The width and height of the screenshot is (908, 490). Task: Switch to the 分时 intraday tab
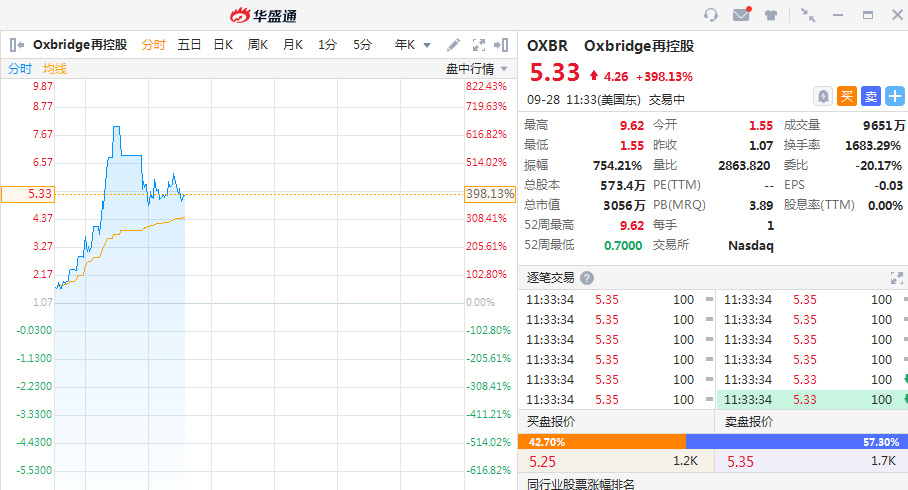click(153, 45)
